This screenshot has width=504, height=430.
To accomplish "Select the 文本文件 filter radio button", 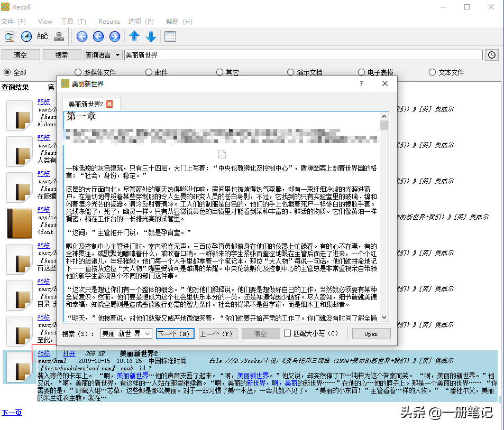I will [432, 72].
